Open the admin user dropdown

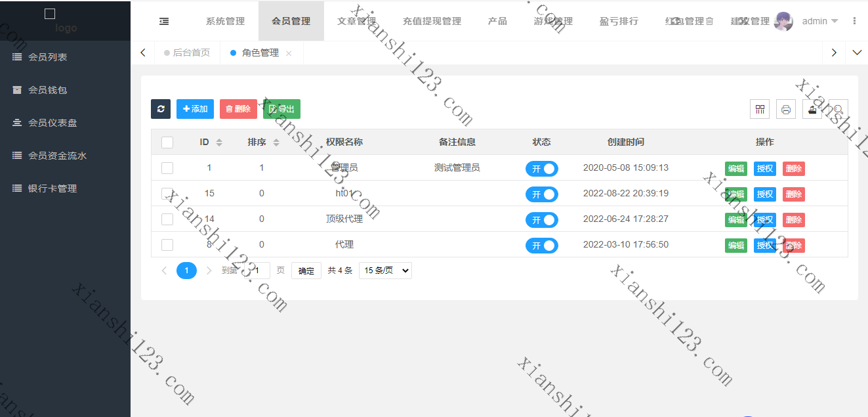tap(820, 21)
